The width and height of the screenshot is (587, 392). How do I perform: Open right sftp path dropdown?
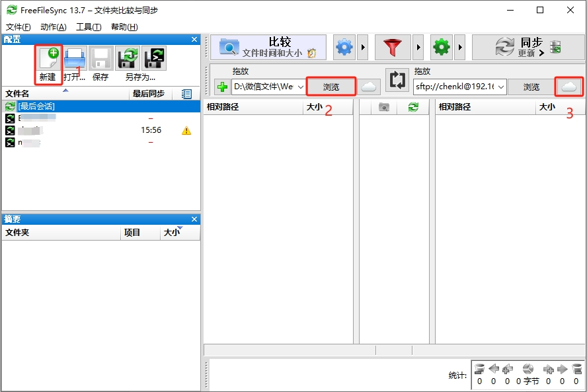tap(501, 87)
